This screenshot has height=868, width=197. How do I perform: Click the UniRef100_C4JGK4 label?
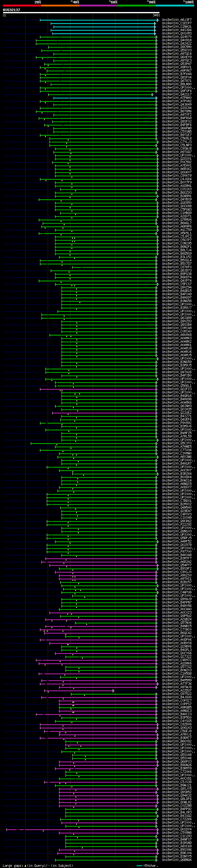(x=177, y=179)
